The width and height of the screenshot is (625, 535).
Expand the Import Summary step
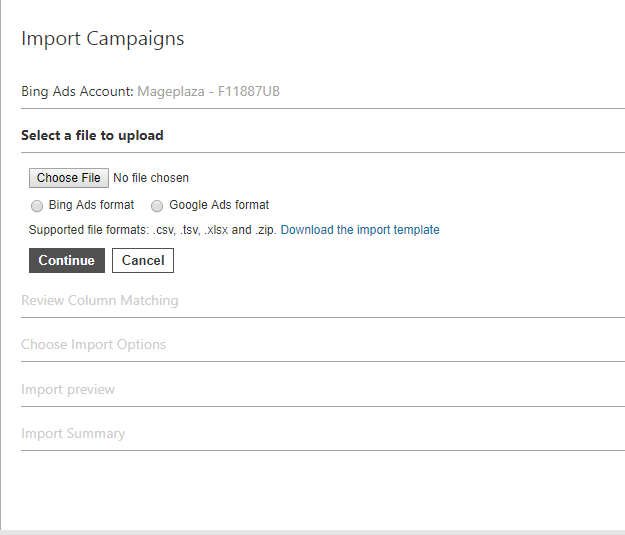tap(73, 433)
